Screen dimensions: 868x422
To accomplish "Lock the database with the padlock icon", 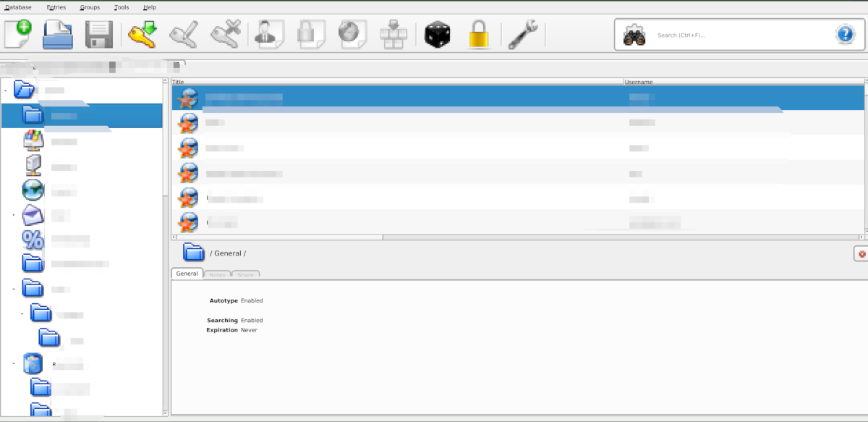I will (x=477, y=34).
